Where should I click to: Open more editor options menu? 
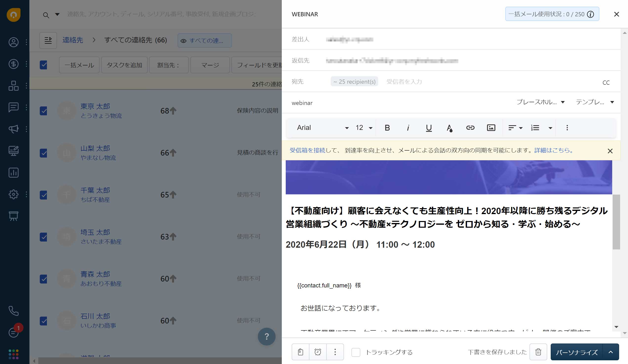click(567, 128)
